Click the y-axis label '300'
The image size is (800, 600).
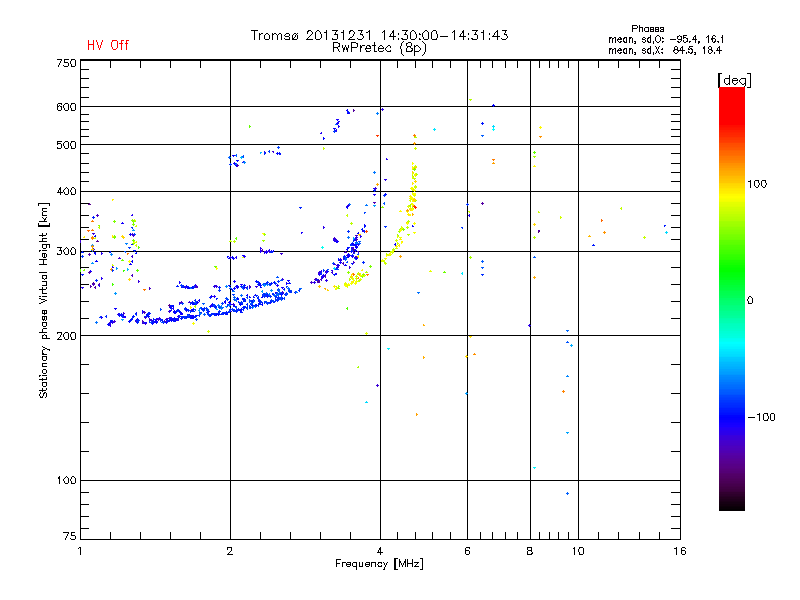(x=66, y=252)
